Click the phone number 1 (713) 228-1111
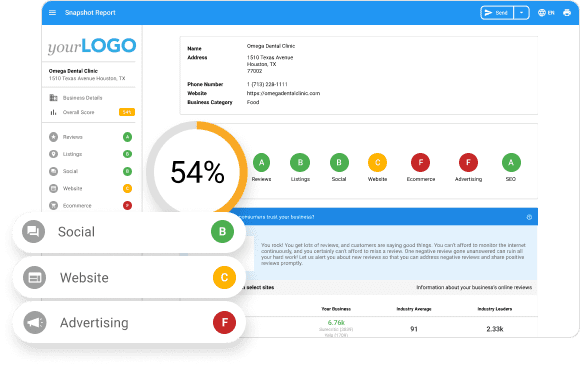The width and height of the screenshot is (580, 366). point(267,84)
